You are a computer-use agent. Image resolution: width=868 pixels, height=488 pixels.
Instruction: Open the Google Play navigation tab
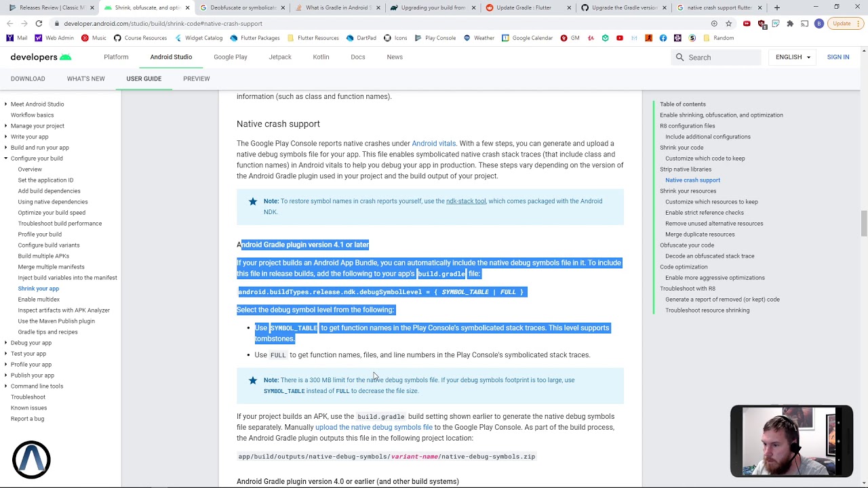point(231,57)
